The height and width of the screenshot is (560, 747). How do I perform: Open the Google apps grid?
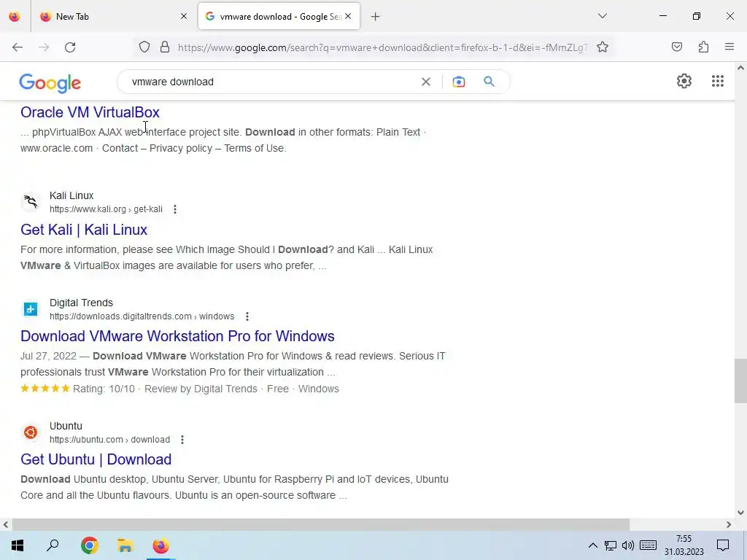point(718,81)
